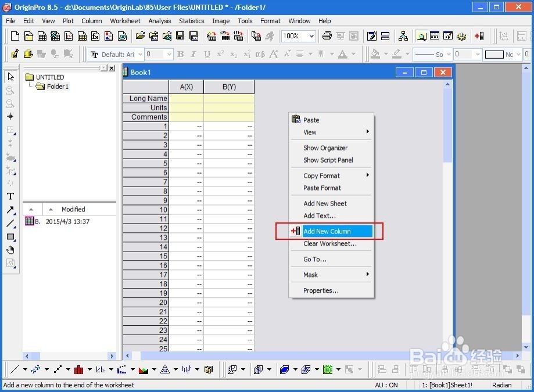Expand the Mask submenu

point(331,275)
